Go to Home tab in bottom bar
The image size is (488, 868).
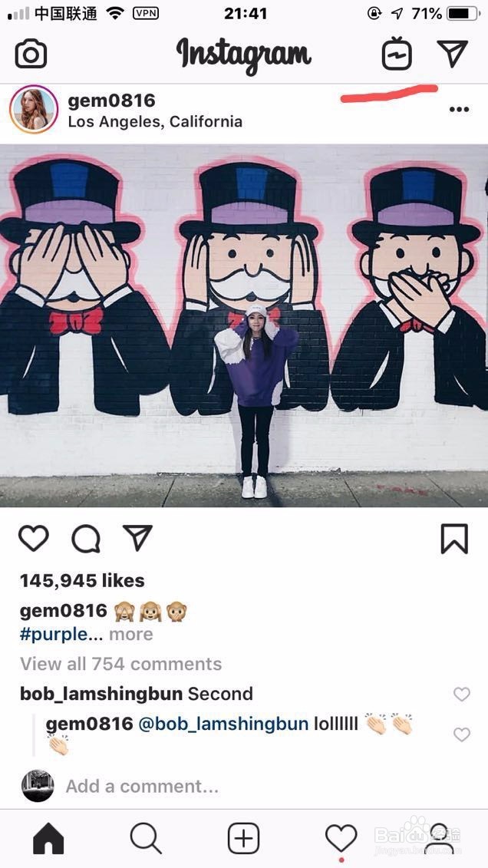click(x=48, y=838)
